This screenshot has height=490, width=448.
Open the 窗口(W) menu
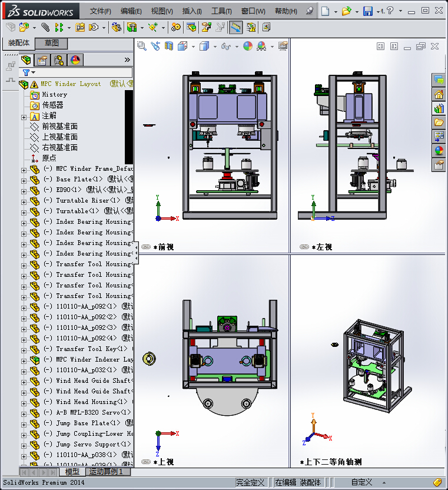[x=253, y=11]
